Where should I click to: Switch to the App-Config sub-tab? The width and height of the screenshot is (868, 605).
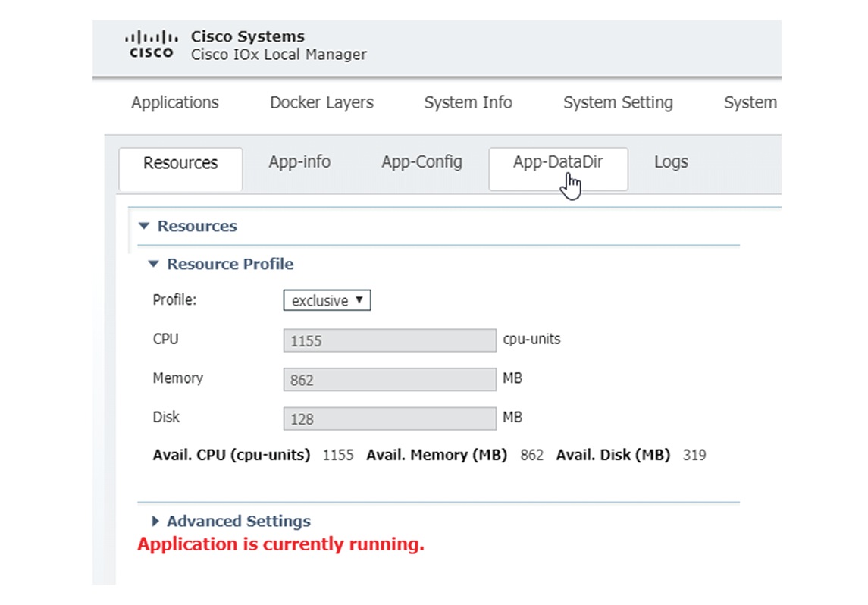[x=422, y=161]
